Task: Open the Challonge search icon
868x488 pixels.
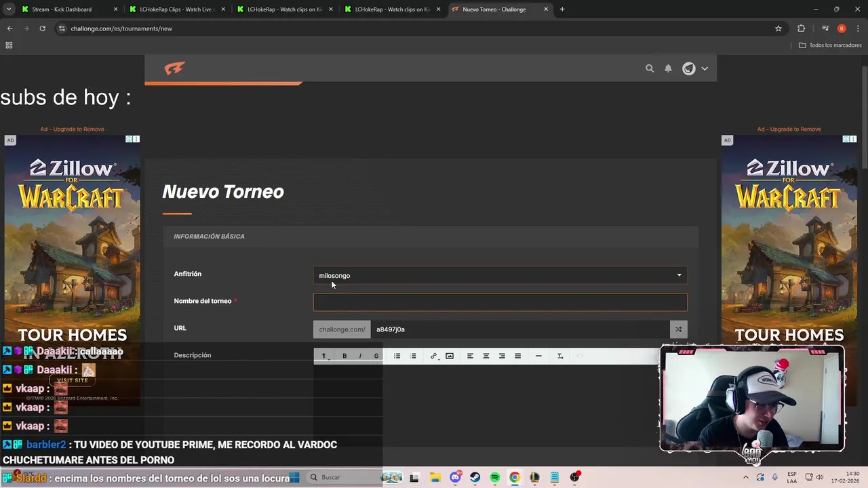Action: click(650, 68)
